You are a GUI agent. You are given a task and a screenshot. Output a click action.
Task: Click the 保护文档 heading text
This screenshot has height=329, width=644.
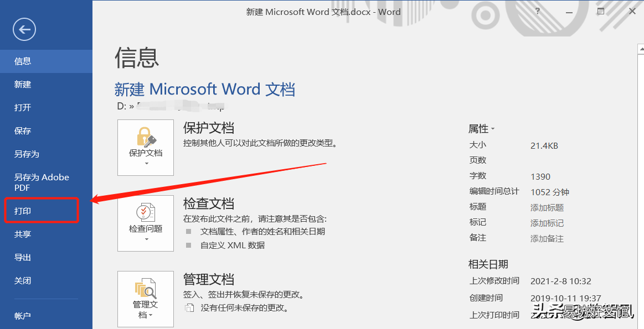pos(209,128)
